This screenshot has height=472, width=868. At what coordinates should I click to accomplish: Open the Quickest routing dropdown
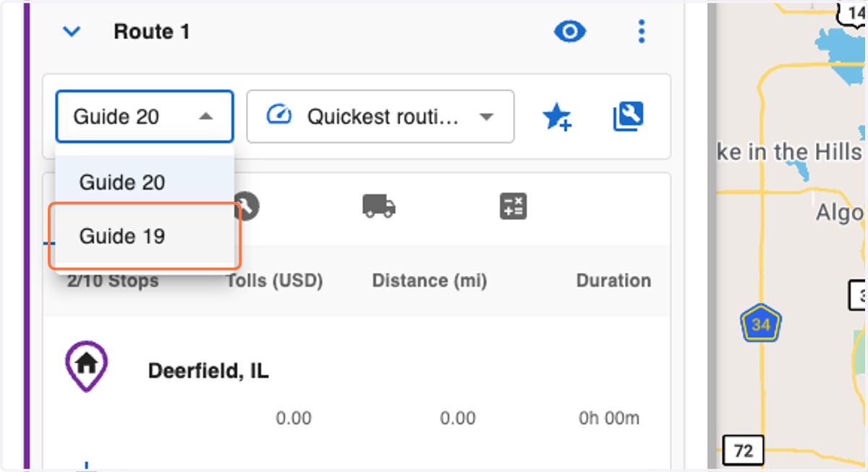click(x=380, y=117)
